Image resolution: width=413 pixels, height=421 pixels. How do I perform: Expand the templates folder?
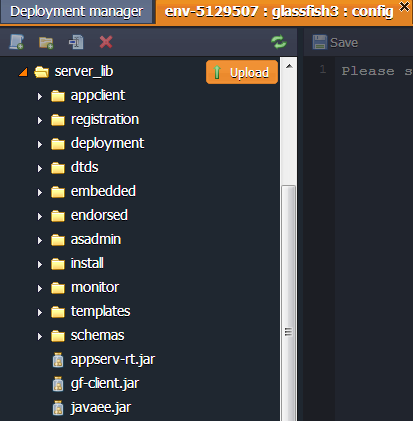pyautogui.click(x=40, y=312)
